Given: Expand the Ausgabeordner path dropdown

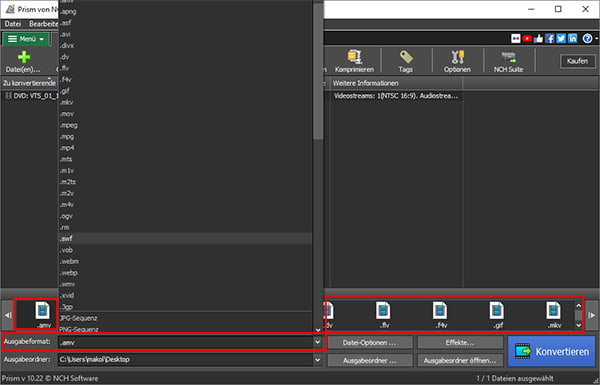Looking at the screenshot, I should (318, 360).
